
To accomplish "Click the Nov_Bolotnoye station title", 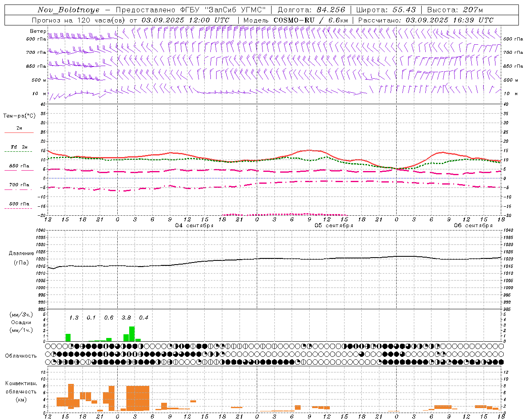I will pos(68,10).
